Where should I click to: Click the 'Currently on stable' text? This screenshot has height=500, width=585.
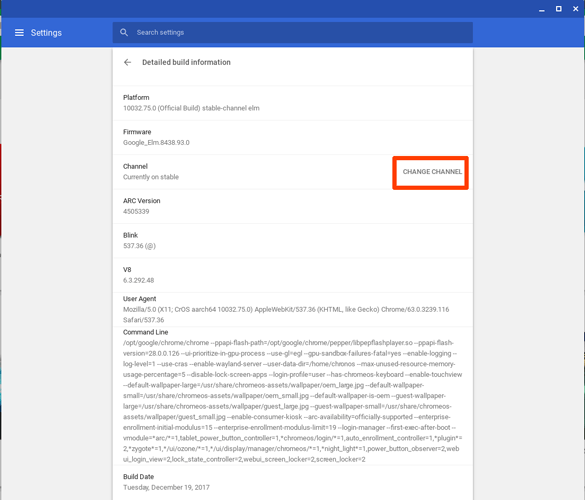151,177
